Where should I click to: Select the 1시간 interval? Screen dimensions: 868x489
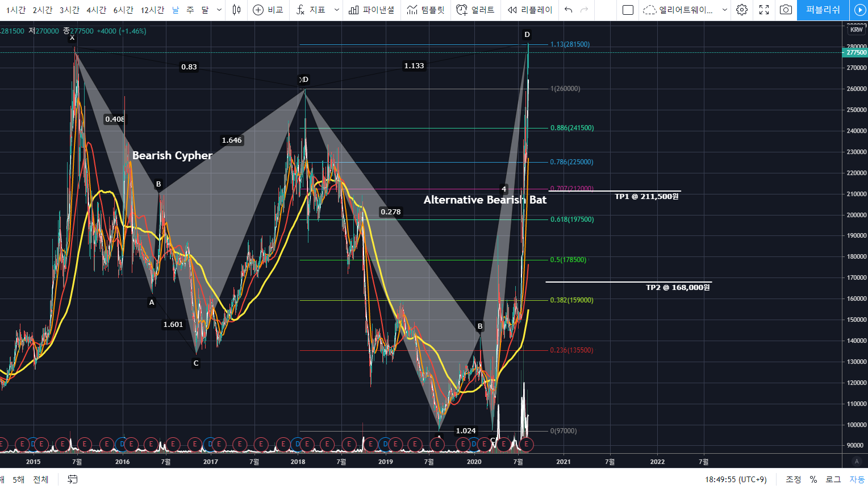(x=16, y=10)
